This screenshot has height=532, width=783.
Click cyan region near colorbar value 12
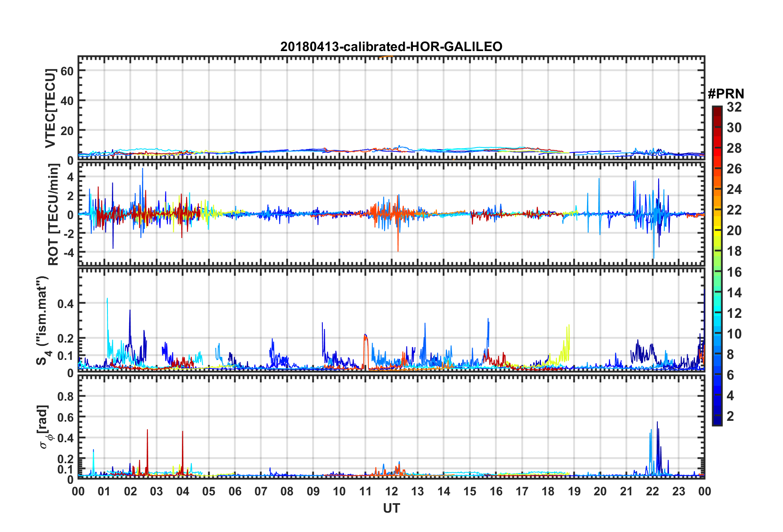tap(717, 313)
